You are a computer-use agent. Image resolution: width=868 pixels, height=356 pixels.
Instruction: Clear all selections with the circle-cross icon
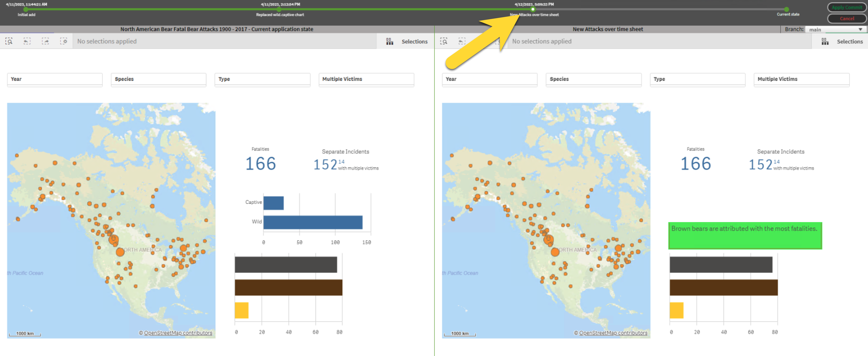64,41
